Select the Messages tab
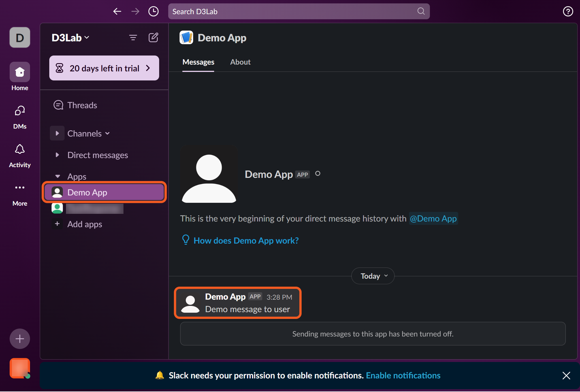Viewport: 580px width, 392px height. coord(198,62)
